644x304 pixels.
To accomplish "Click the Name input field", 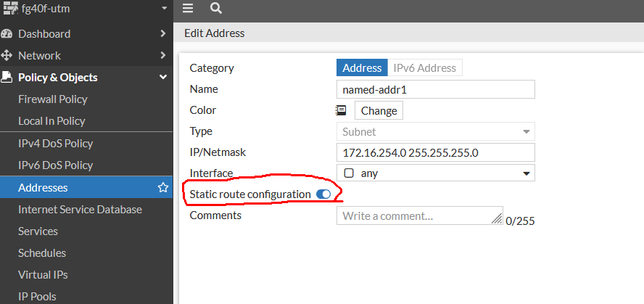I will tap(435, 89).
